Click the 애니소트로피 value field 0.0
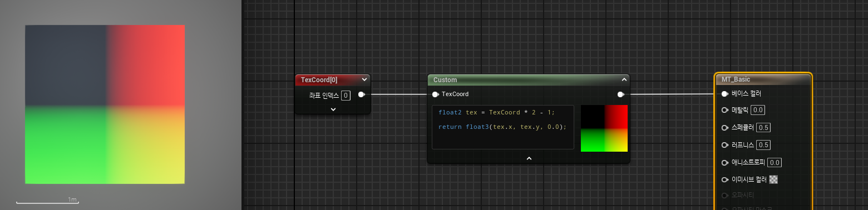The width and height of the screenshot is (868, 210). pos(775,163)
